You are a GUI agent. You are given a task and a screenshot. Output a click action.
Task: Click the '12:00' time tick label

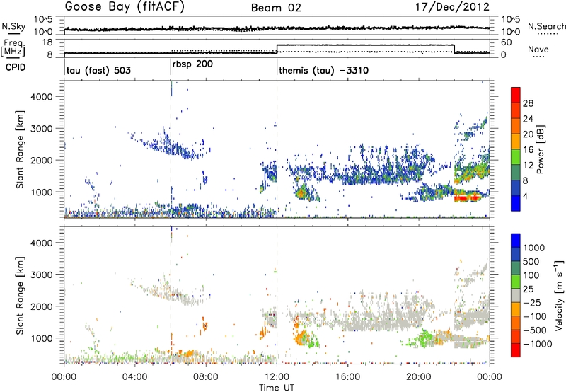pyautogui.click(x=277, y=377)
